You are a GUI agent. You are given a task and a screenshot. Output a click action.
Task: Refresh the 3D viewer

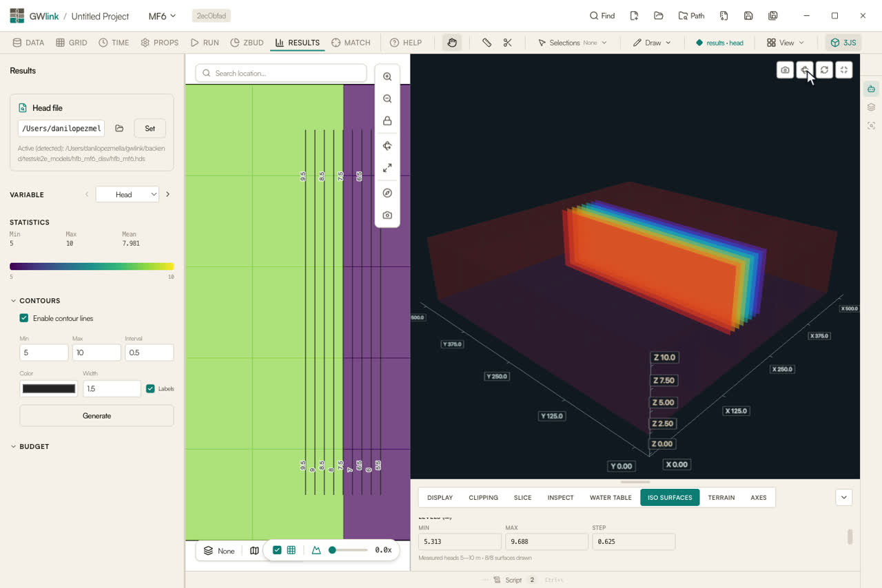tap(824, 70)
